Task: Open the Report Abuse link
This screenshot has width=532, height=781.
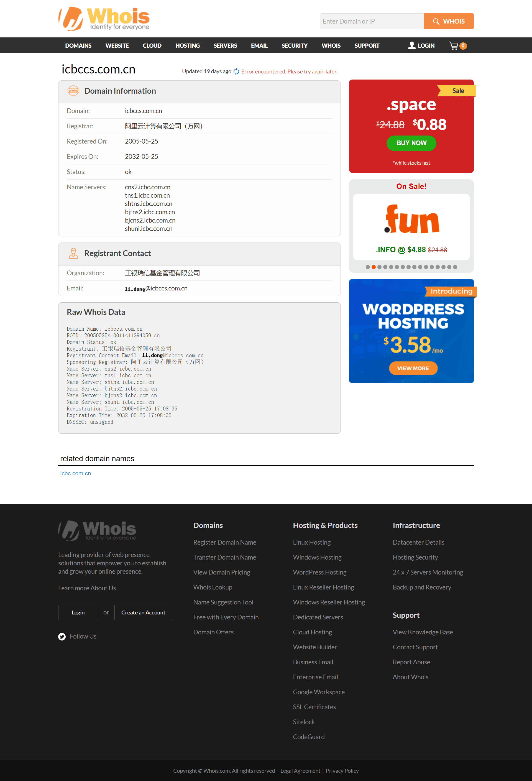Action: pos(411,662)
